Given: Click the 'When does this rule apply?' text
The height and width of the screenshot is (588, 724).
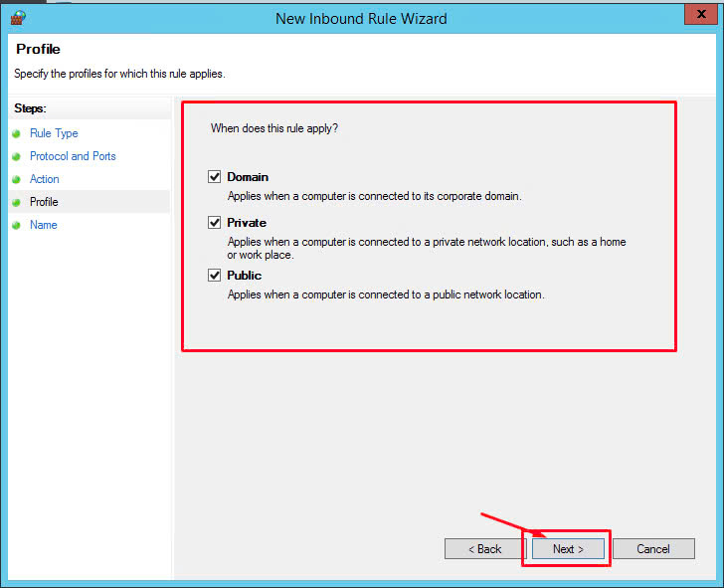Looking at the screenshot, I should point(274,128).
